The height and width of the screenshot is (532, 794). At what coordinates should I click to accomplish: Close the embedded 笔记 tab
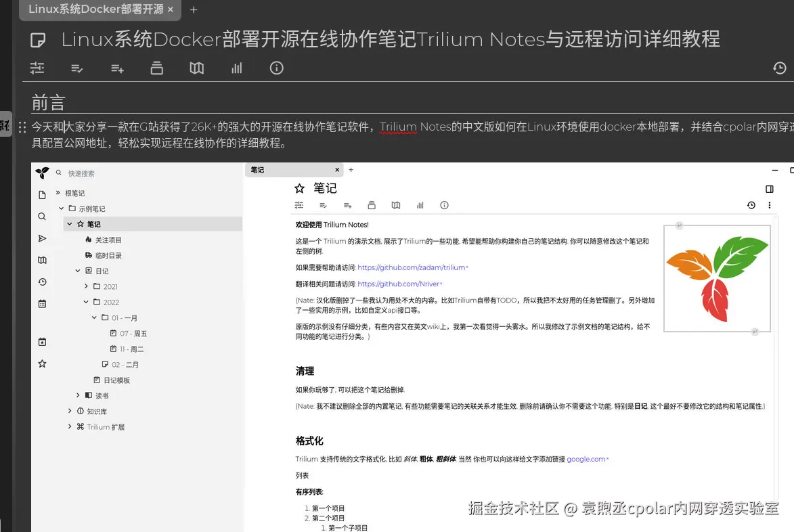[x=336, y=170]
